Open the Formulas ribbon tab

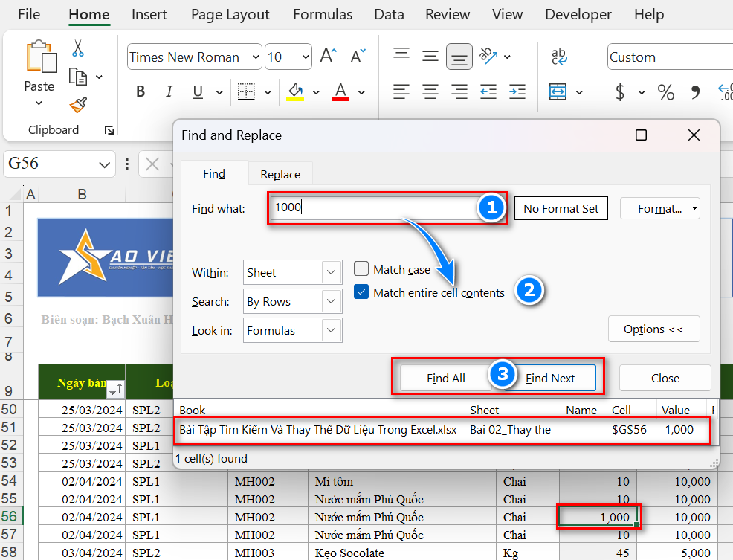click(x=323, y=15)
